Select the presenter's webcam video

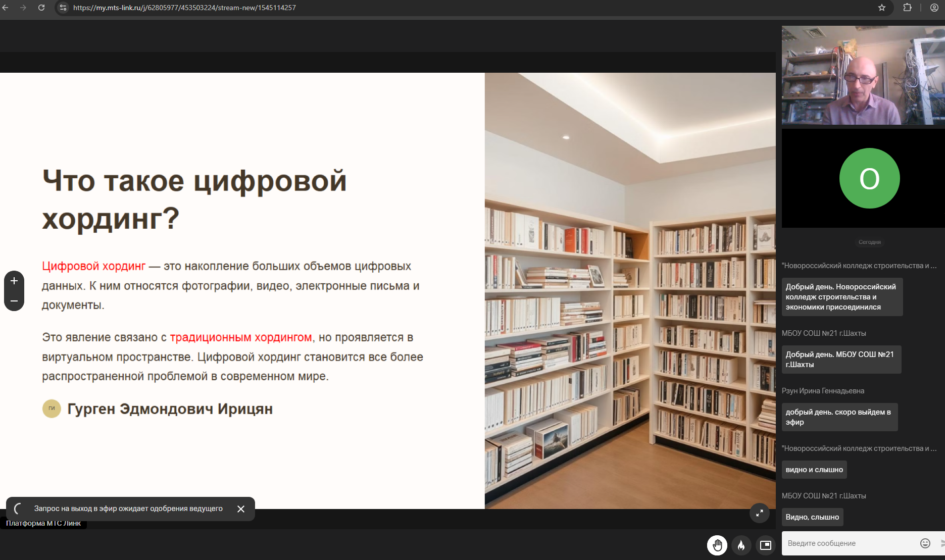pyautogui.click(x=863, y=75)
